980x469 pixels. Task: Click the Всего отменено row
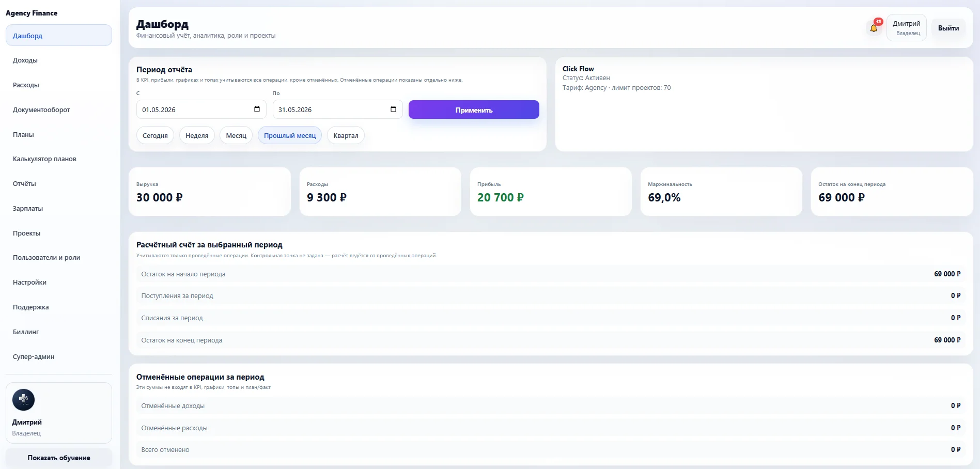(551, 450)
